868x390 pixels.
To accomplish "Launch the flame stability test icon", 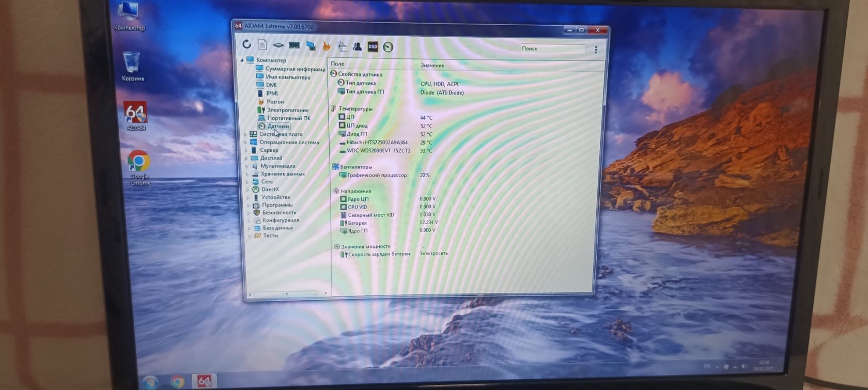I will point(326,46).
